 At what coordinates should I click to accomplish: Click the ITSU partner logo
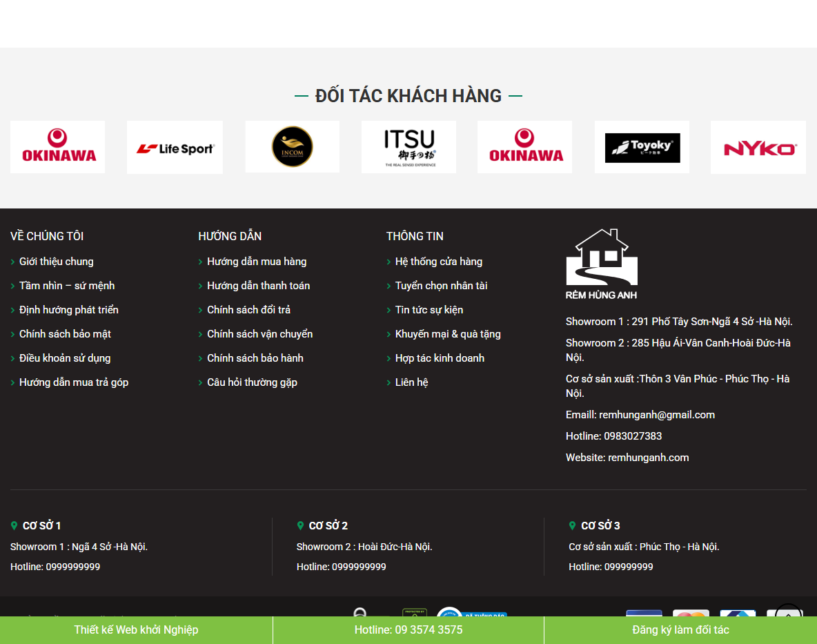pos(408,146)
